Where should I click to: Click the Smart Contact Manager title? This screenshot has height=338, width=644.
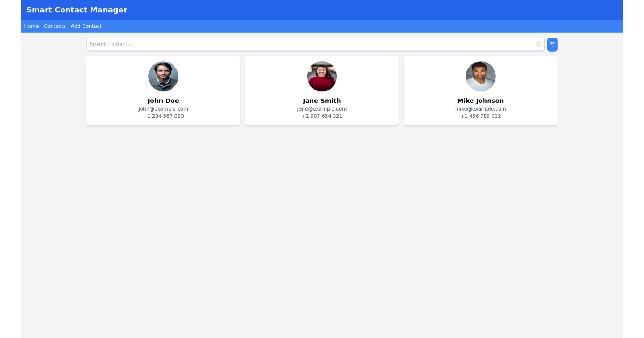[77, 10]
